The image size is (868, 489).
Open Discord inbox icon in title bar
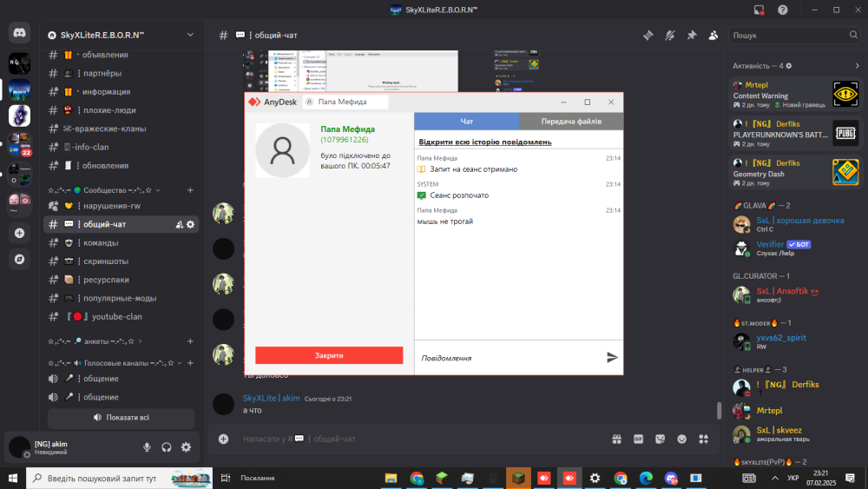759,10
